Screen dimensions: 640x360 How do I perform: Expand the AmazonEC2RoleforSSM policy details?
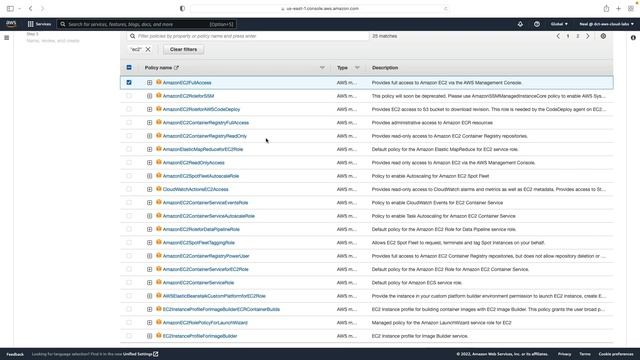click(x=149, y=96)
